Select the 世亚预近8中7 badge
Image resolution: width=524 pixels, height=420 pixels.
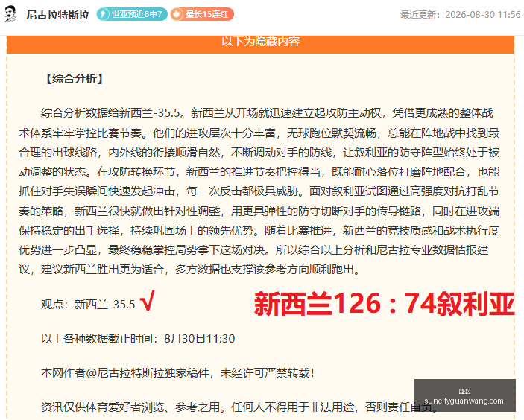tap(132, 14)
